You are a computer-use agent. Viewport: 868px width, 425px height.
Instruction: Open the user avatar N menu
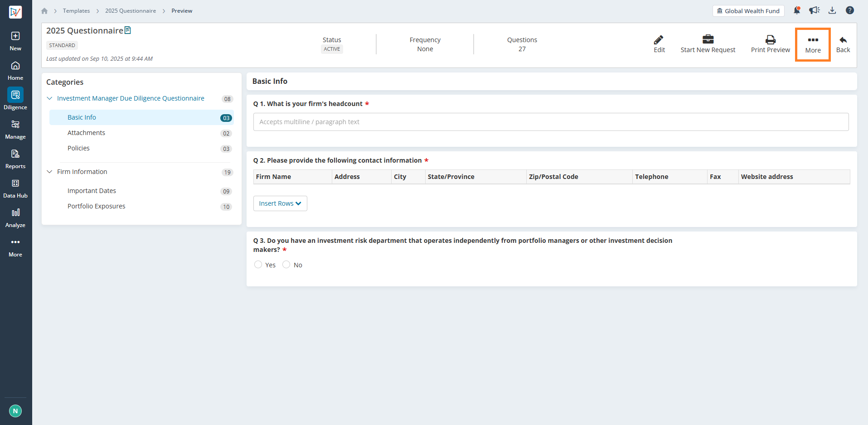point(15,411)
